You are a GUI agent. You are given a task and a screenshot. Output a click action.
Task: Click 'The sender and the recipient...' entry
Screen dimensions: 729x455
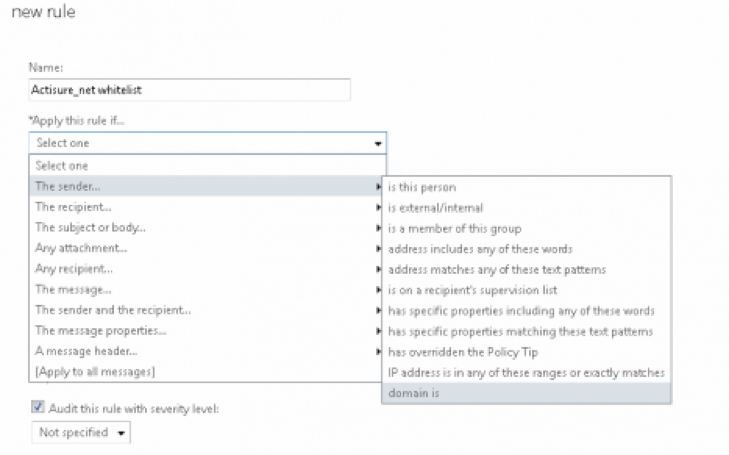205,310
